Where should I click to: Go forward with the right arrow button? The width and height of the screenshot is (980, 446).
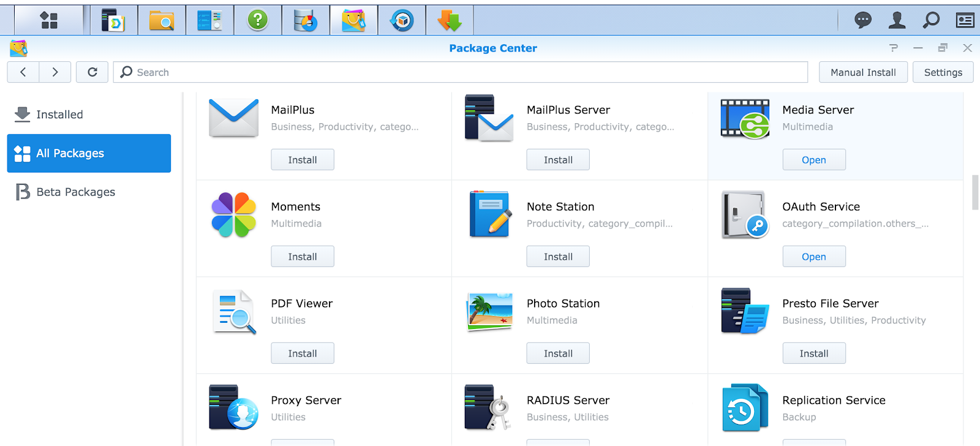click(55, 72)
